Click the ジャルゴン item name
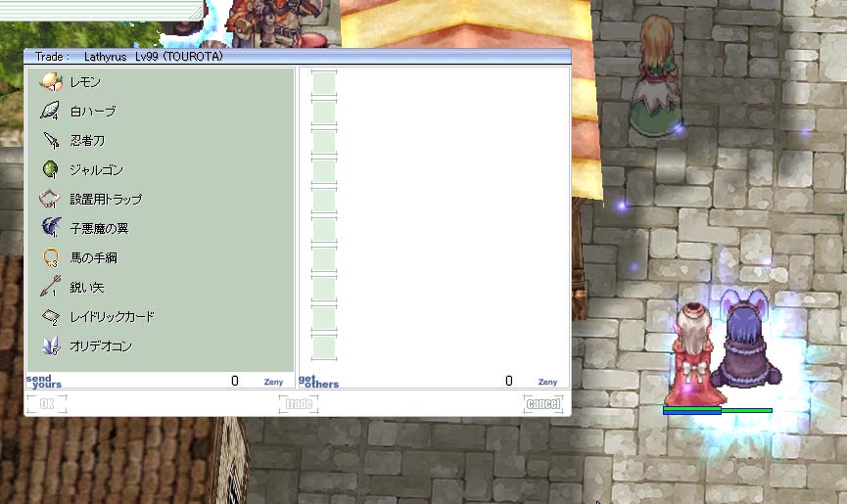 [x=96, y=170]
